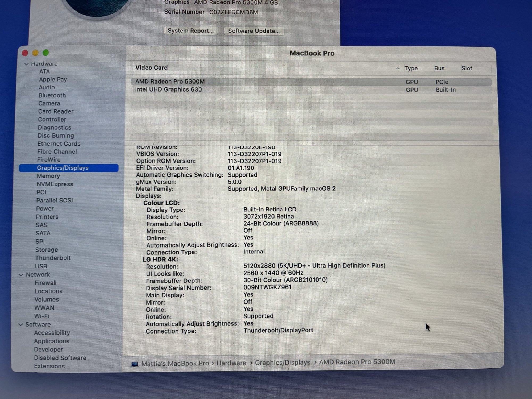
Task: Click the Software Update button
Action: [x=254, y=31]
